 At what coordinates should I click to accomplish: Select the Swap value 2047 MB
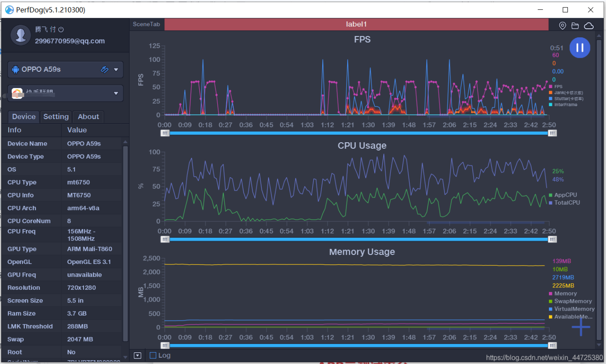(80, 339)
